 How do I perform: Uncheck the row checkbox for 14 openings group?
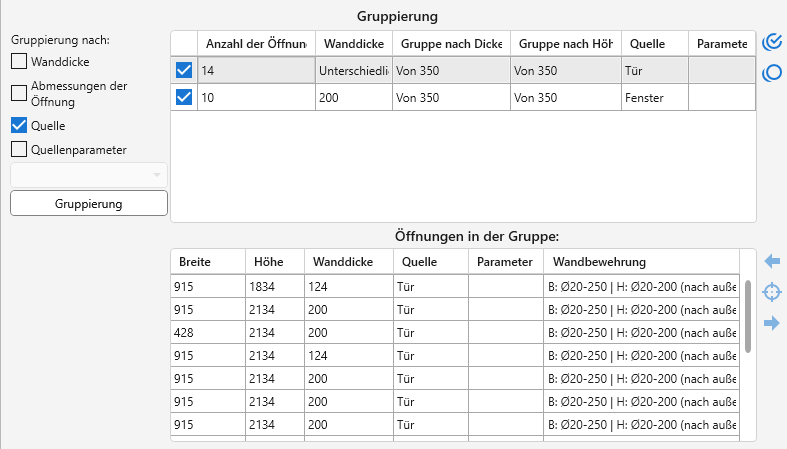point(184,70)
